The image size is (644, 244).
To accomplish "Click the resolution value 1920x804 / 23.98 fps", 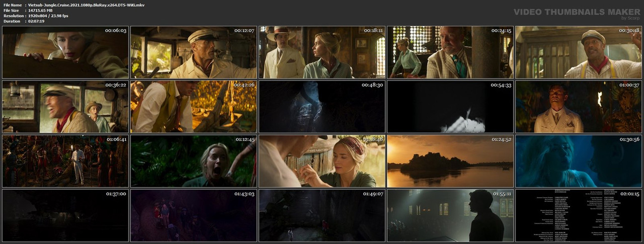I will tap(48, 16).
